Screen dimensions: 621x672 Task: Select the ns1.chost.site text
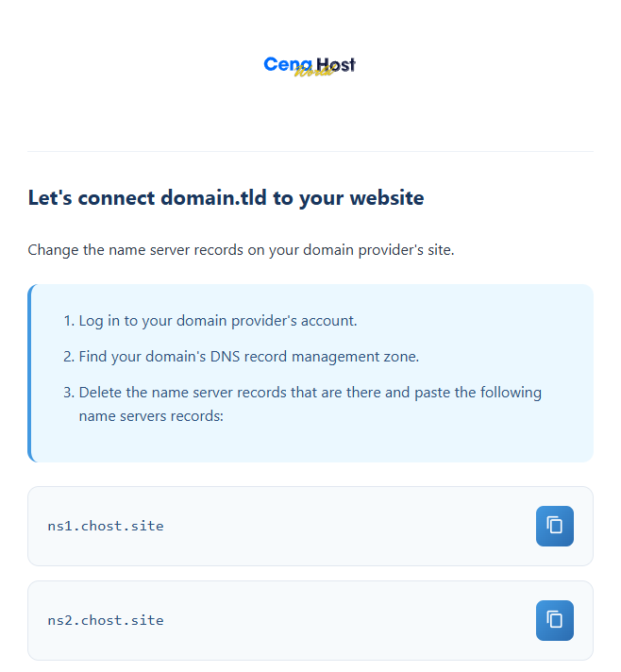pyautogui.click(x=106, y=526)
